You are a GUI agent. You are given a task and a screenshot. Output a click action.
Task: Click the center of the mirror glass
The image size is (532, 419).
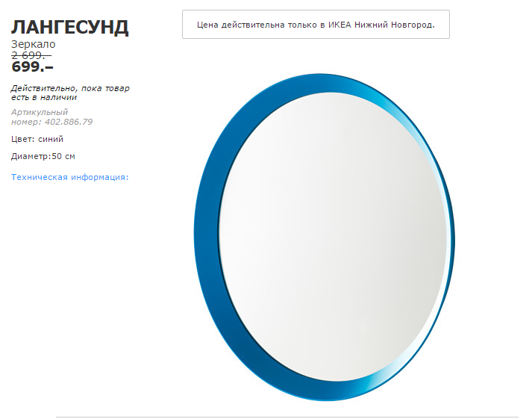333,237
